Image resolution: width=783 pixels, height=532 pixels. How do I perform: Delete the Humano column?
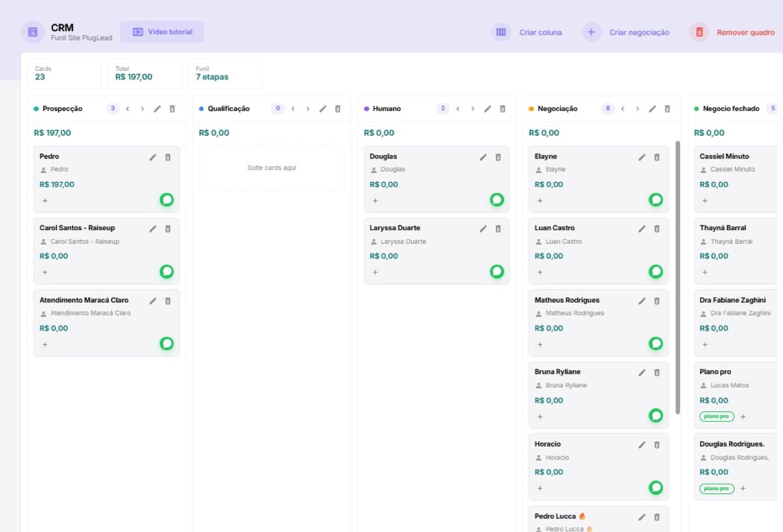(502, 109)
